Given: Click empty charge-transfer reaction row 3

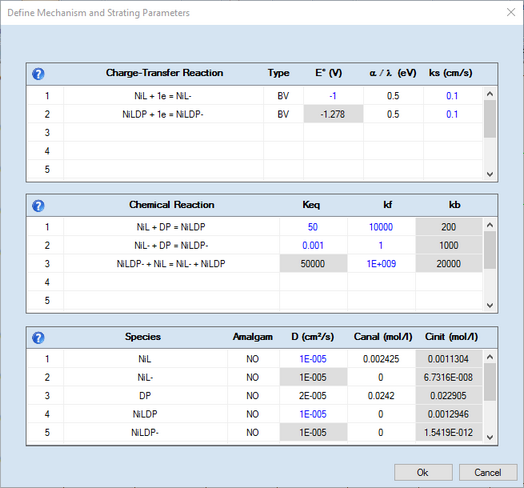Looking at the screenshot, I should coord(163,133).
